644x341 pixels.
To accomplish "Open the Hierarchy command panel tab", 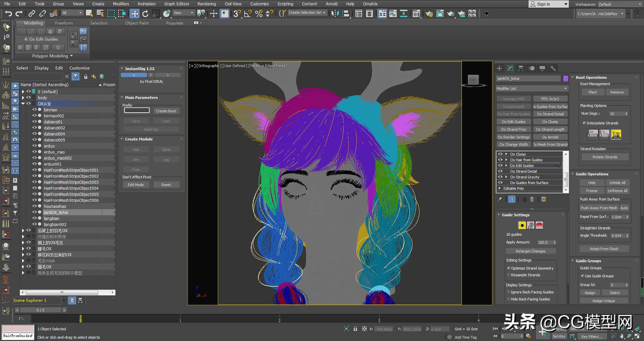I will coord(521,68).
